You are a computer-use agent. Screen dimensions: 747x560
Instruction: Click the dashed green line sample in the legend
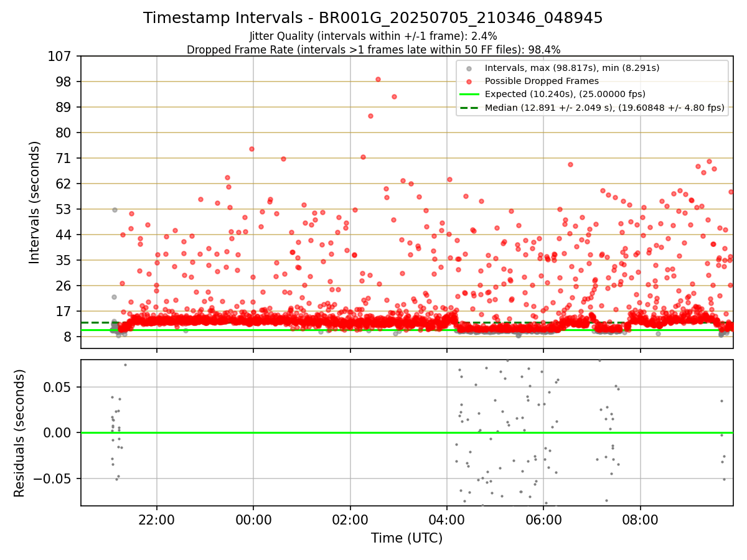pos(469,108)
